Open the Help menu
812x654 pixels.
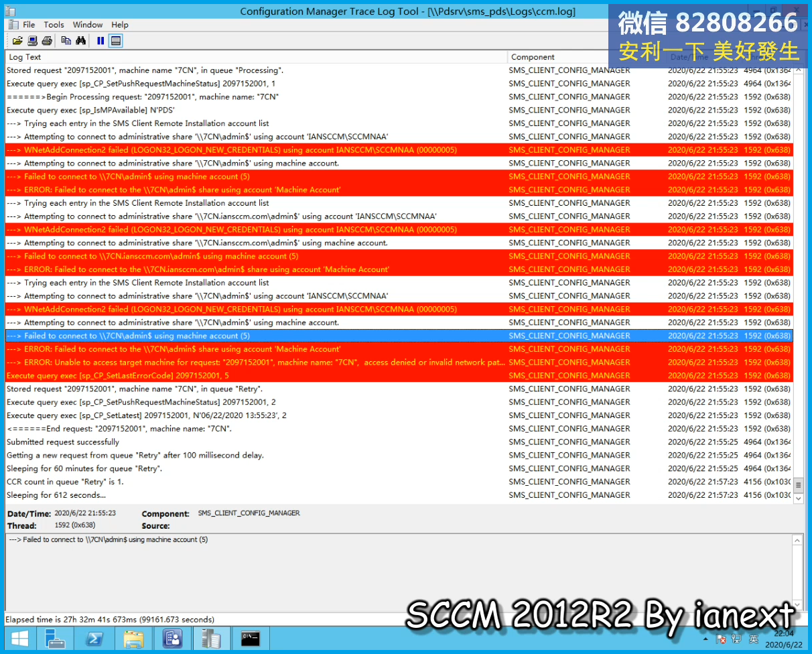(x=120, y=25)
